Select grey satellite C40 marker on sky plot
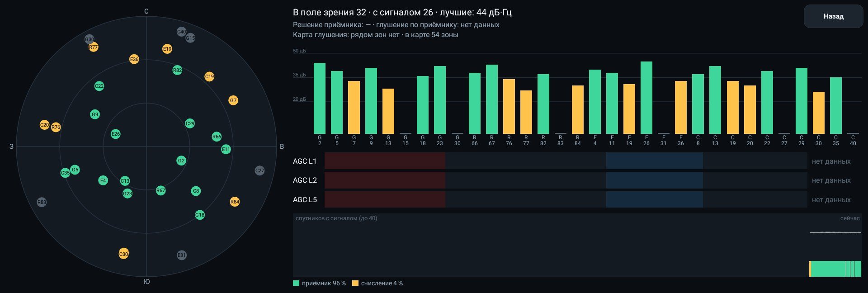Viewport: 868px width, 293px height. 181,32
